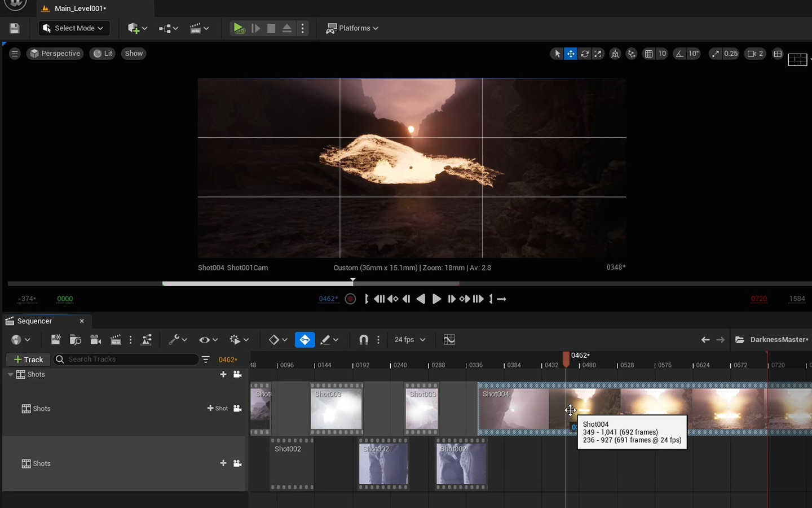Select the scale transform tool in viewport
The image size is (812, 508).
coord(598,54)
